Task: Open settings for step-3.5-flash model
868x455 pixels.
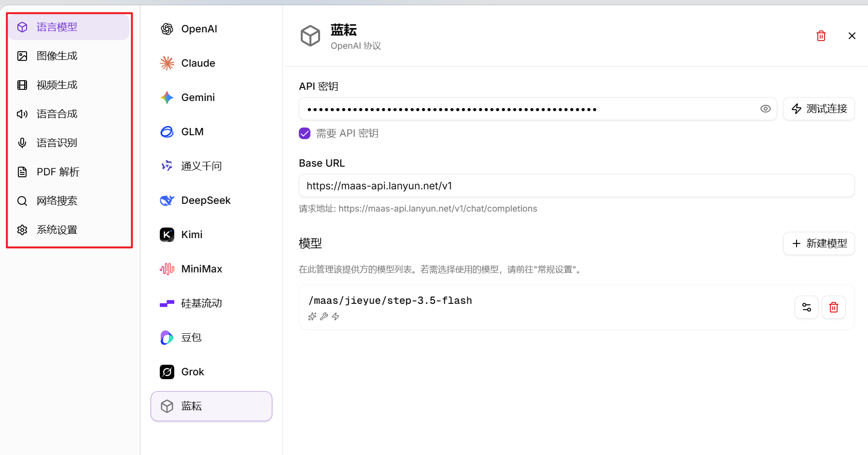Action: (806, 307)
